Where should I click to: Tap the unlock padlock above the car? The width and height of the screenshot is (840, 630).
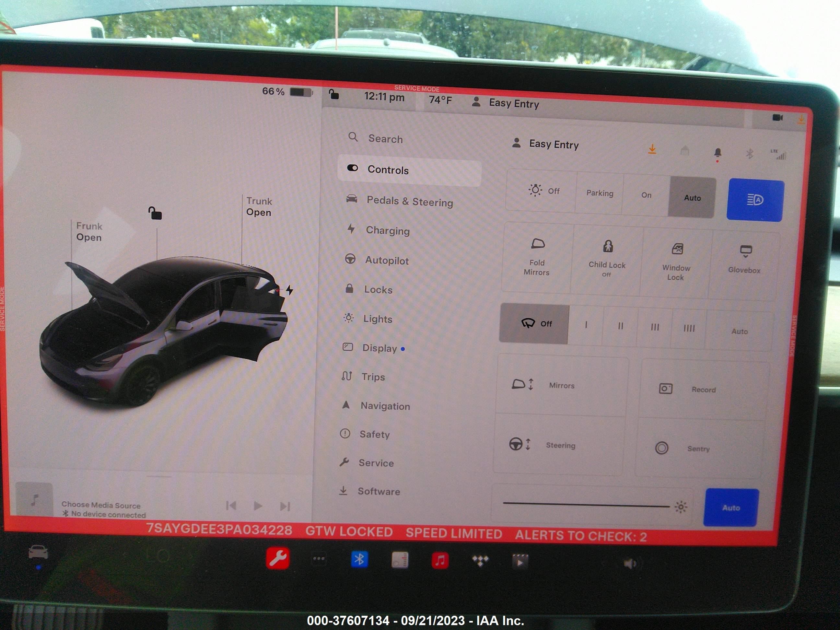155,213
